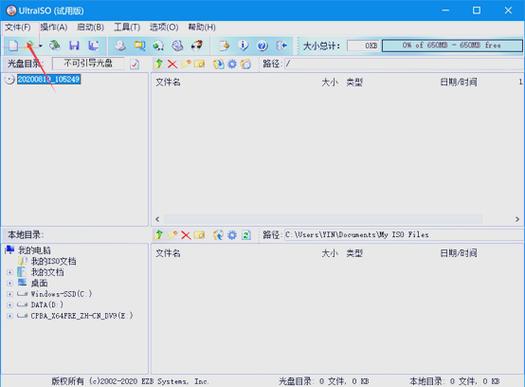Click the Compress ISO green disc icon
The image size is (525, 387).
point(158,45)
